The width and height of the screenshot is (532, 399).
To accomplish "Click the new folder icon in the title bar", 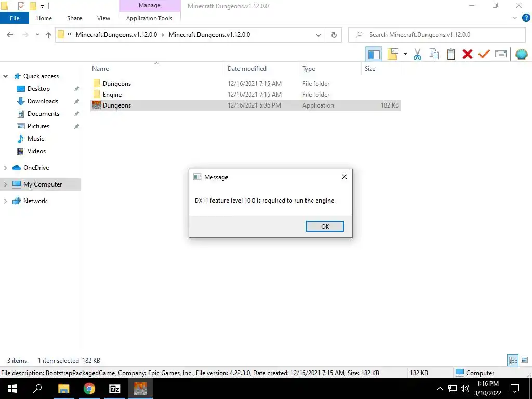I will click(33, 6).
